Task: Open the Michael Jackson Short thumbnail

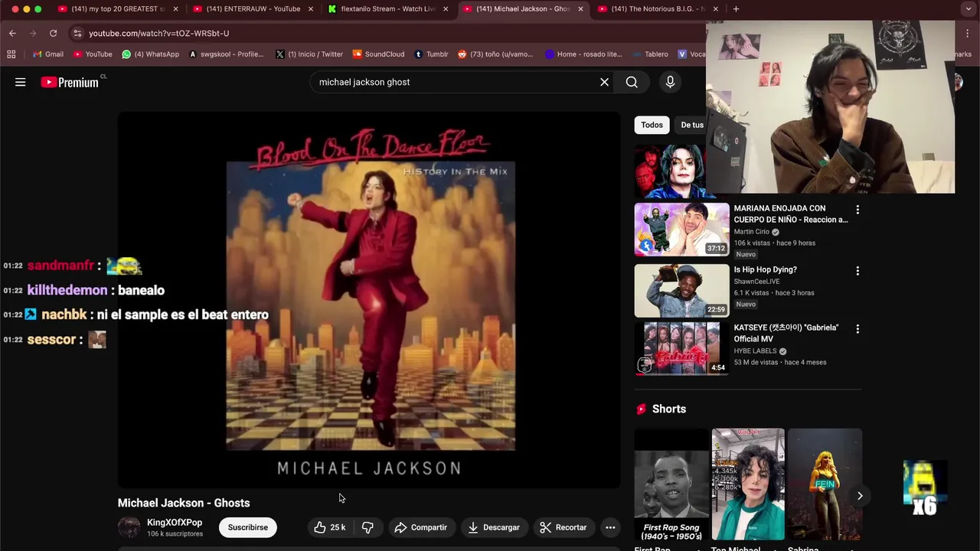Action: (x=748, y=484)
